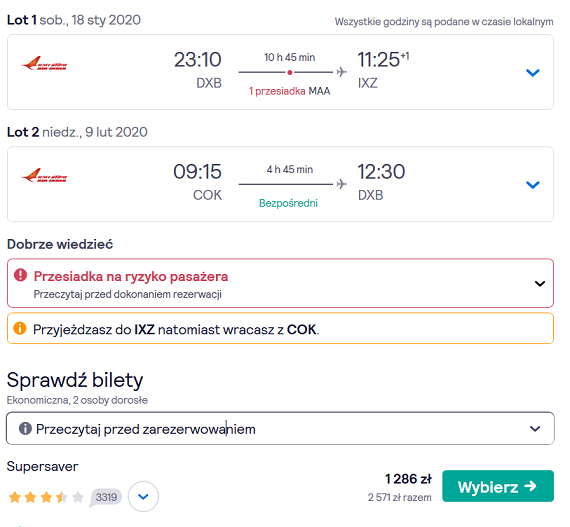This screenshot has height=527, width=570.
Task: Expand the Lot 1 flight details chevron
Action: click(533, 73)
